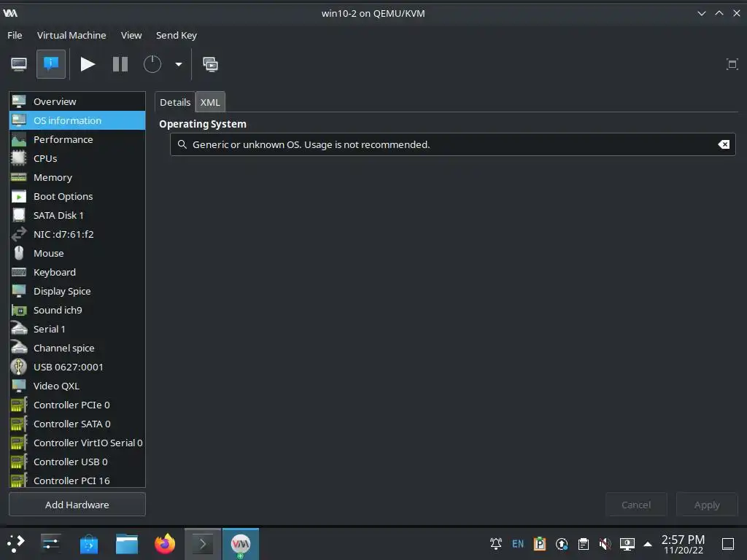Select USB 0627:0001 device

pos(77,367)
